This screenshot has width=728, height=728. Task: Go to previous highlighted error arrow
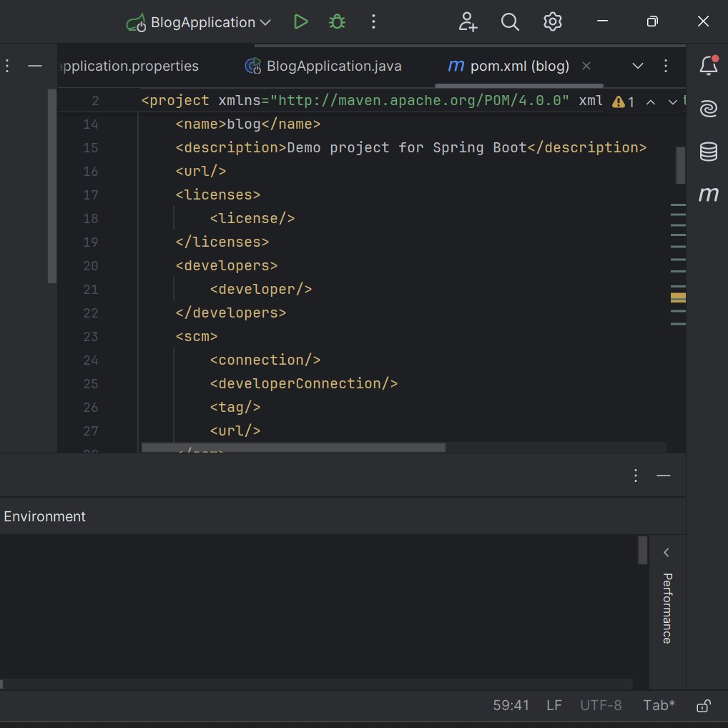coord(651,102)
